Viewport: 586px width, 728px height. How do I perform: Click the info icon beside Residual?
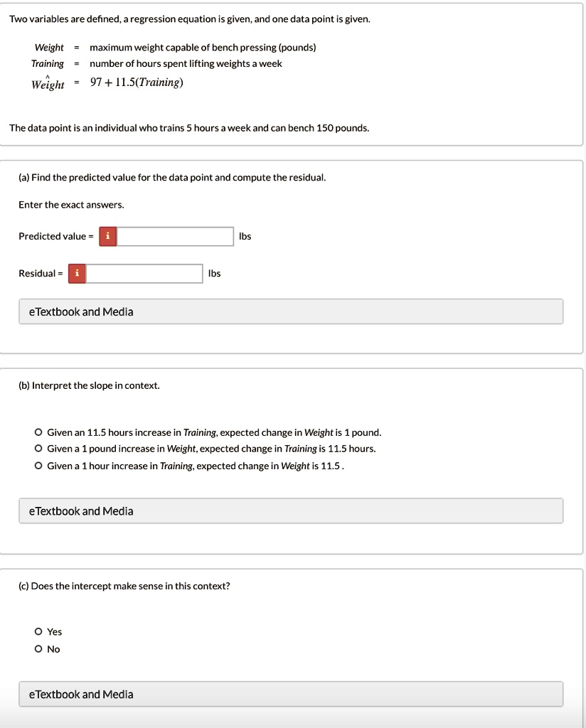tap(76, 273)
